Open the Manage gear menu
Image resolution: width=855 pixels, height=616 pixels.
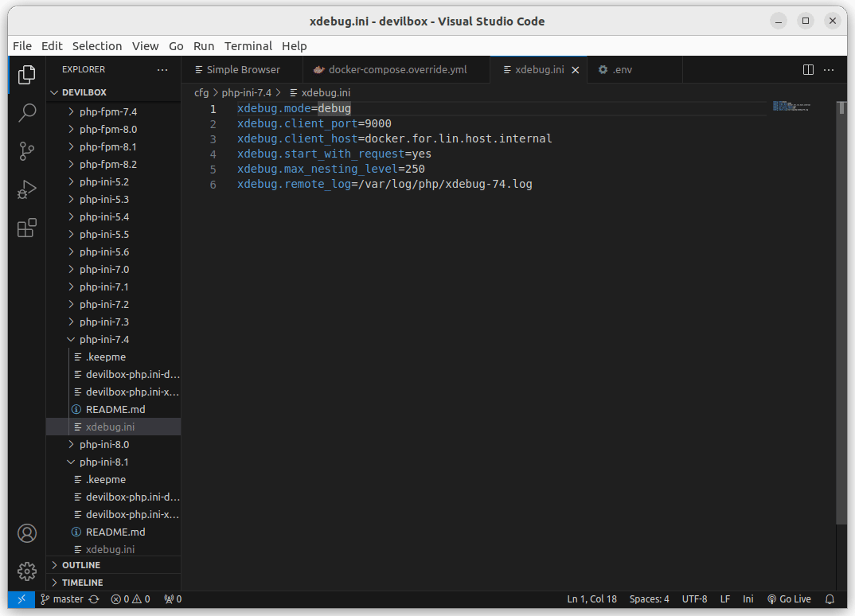(27, 571)
